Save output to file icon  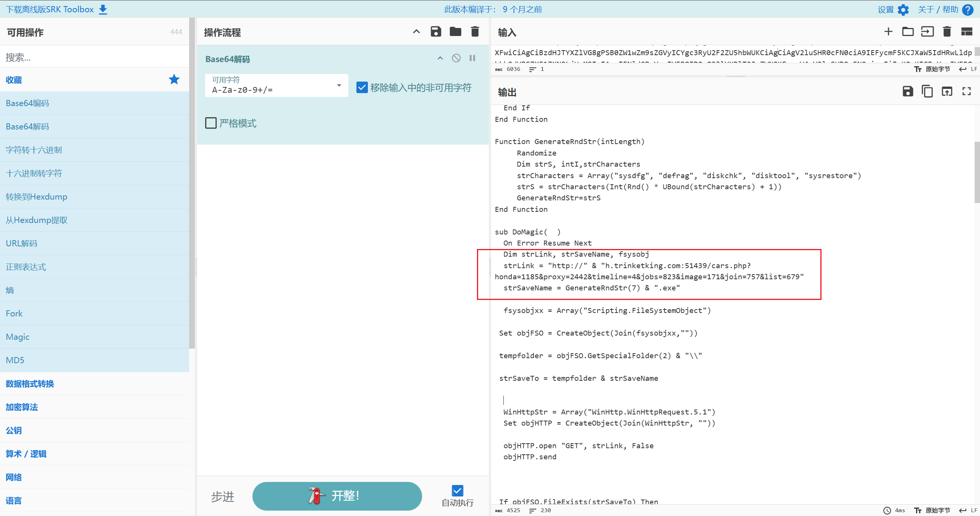coord(908,91)
